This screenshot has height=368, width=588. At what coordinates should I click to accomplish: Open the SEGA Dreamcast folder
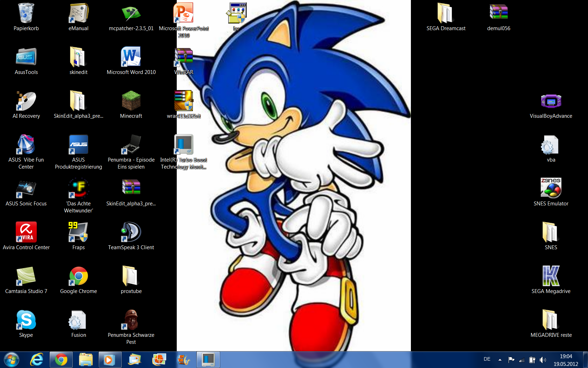[446, 13]
